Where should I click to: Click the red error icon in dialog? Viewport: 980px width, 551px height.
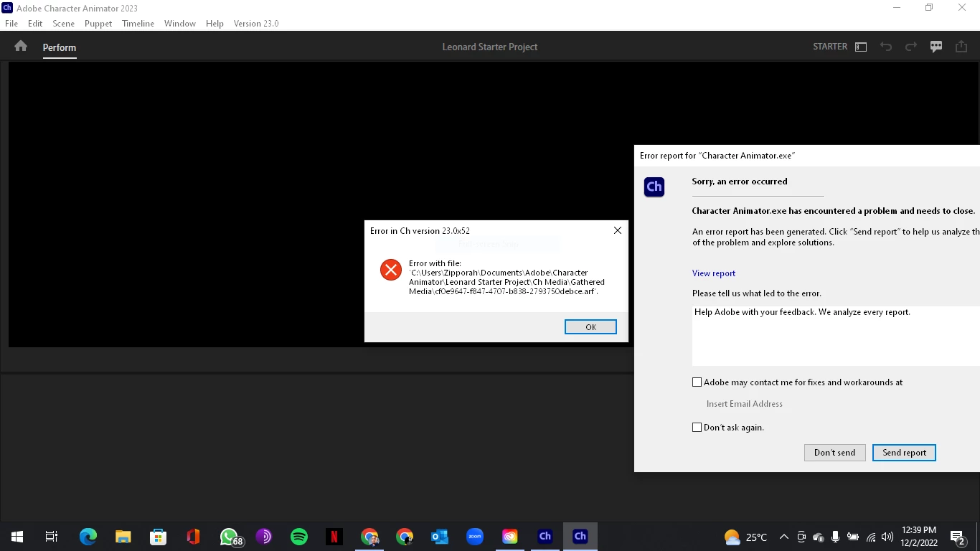coord(391,270)
